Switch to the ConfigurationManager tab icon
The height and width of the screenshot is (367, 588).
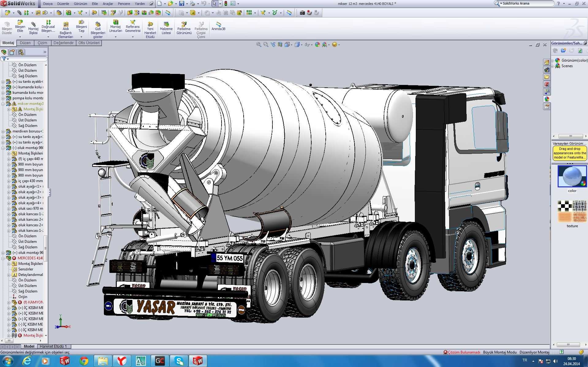tap(21, 52)
